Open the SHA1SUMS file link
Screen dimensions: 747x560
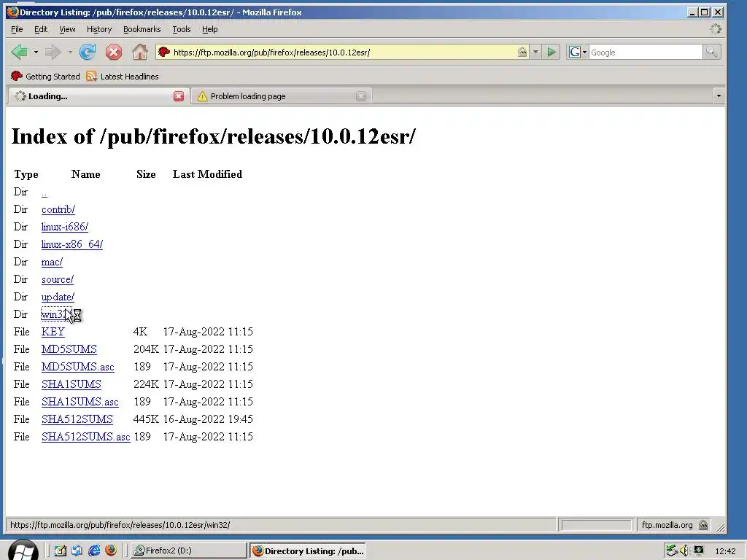[x=71, y=384]
